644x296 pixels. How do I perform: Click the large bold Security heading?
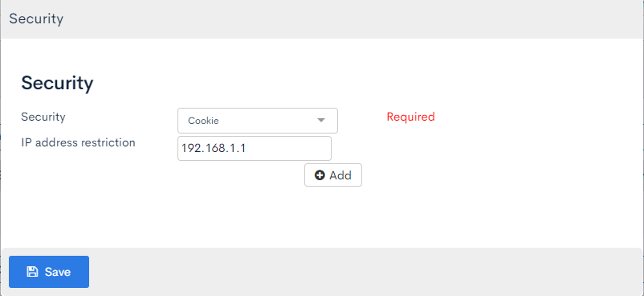click(x=57, y=83)
